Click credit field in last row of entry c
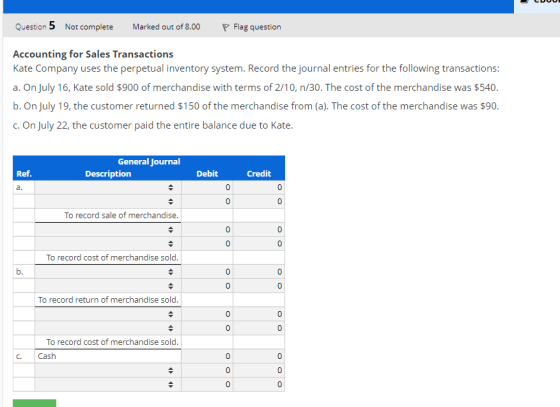 (259, 385)
